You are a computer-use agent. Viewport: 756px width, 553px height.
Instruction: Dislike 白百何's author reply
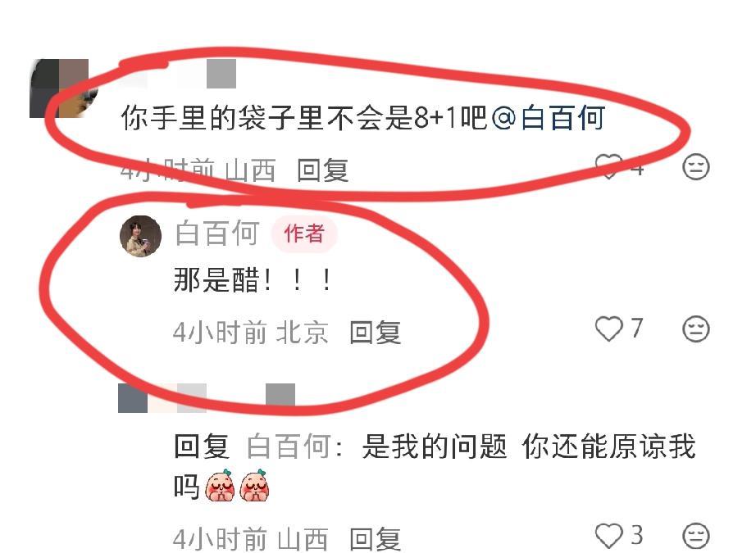coord(695,329)
